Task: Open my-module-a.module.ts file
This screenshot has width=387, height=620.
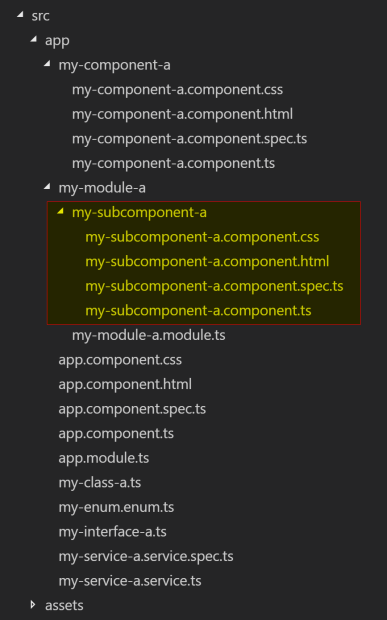Action: (149, 335)
